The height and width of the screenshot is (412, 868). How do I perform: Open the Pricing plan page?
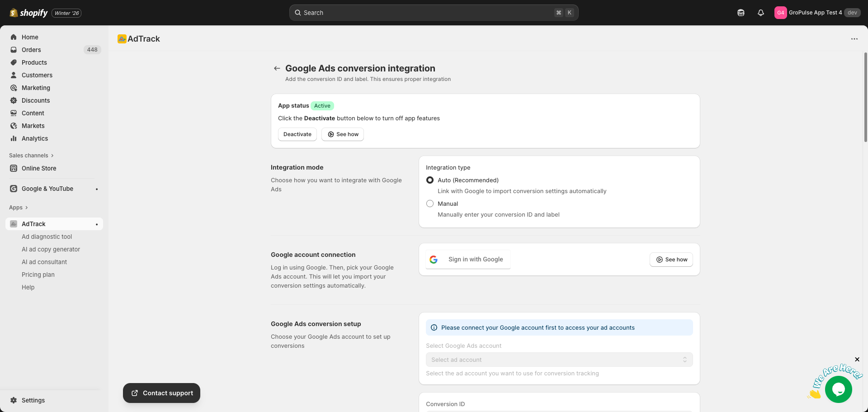click(38, 275)
